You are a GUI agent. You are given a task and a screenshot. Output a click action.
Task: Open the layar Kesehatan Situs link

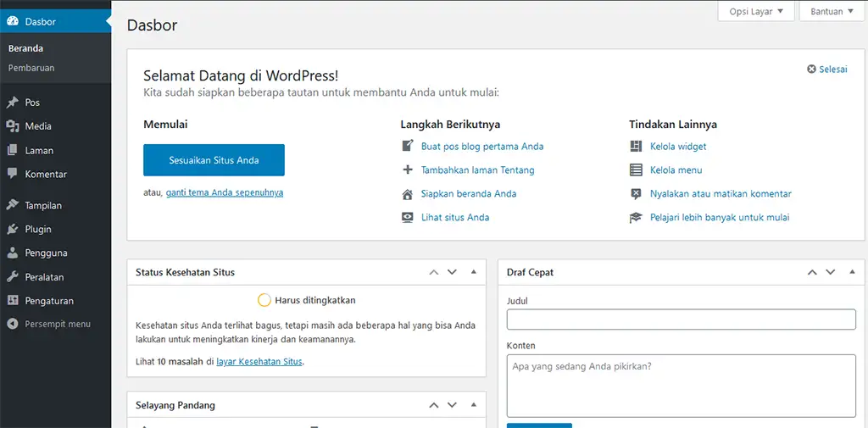pyautogui.click(x=259, y=362)
